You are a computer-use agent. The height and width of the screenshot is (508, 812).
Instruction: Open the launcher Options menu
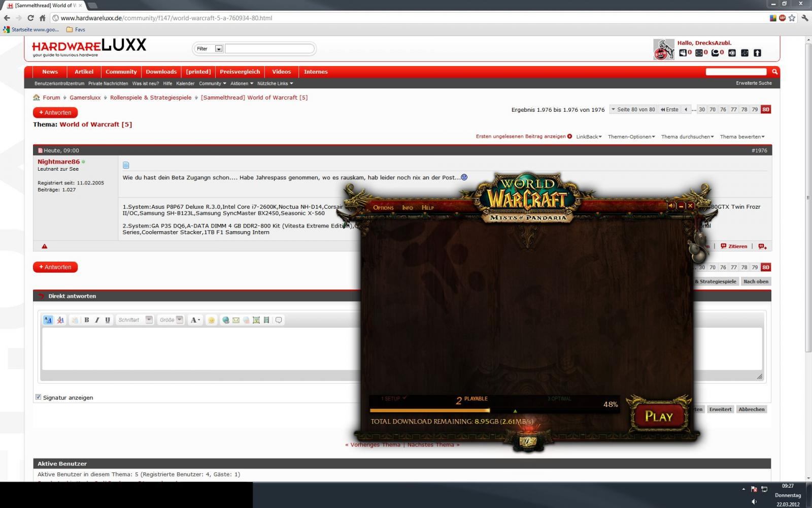(383, 207)
